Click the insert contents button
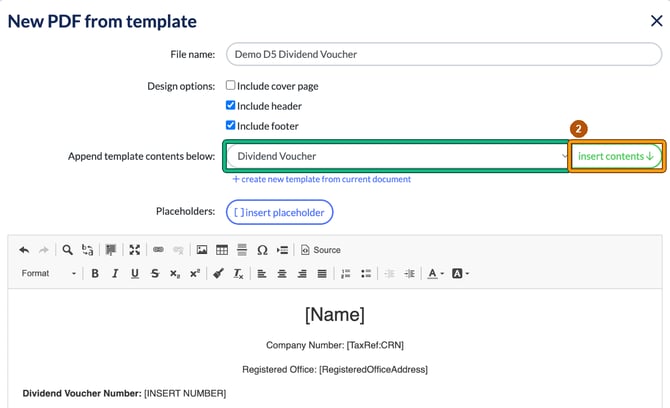This screenshot has height=408, width=670. point(616,156)
